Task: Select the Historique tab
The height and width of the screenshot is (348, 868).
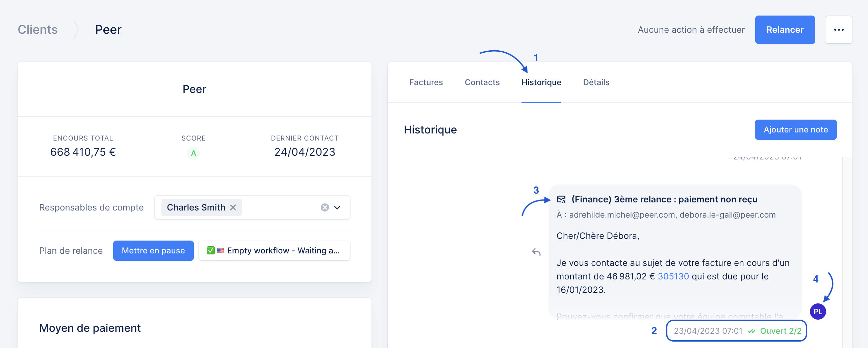Action: pyautogui.click(x=541, y=82)
